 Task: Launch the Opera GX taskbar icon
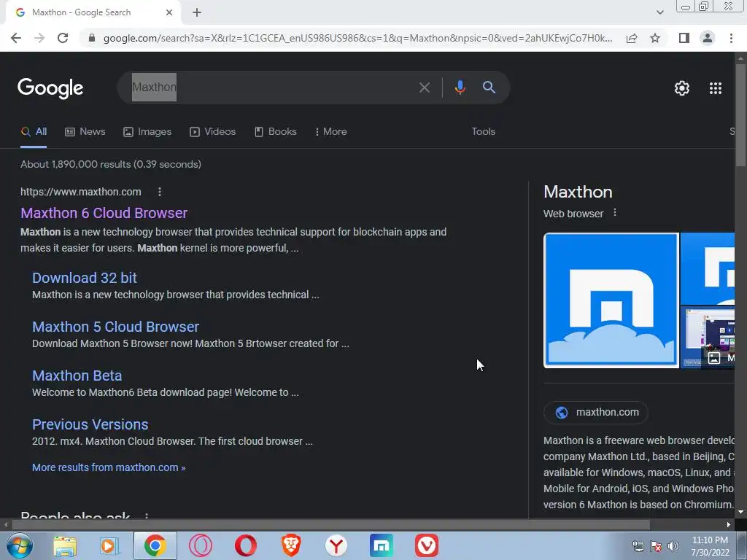pyautogui.click(x=201, y=545)
